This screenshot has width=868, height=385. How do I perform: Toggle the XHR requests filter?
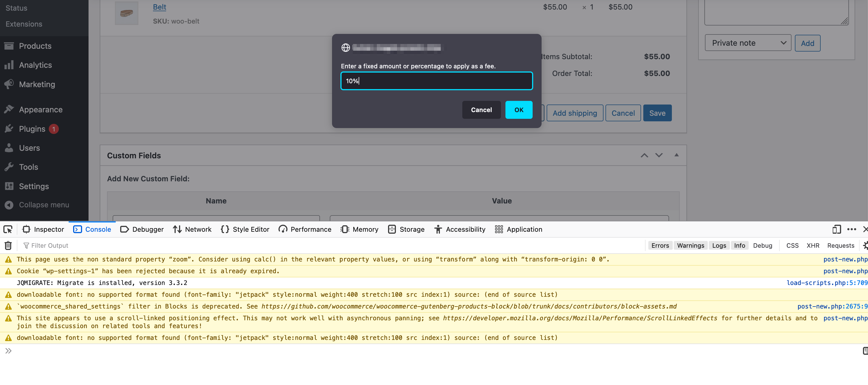(813, 245)
